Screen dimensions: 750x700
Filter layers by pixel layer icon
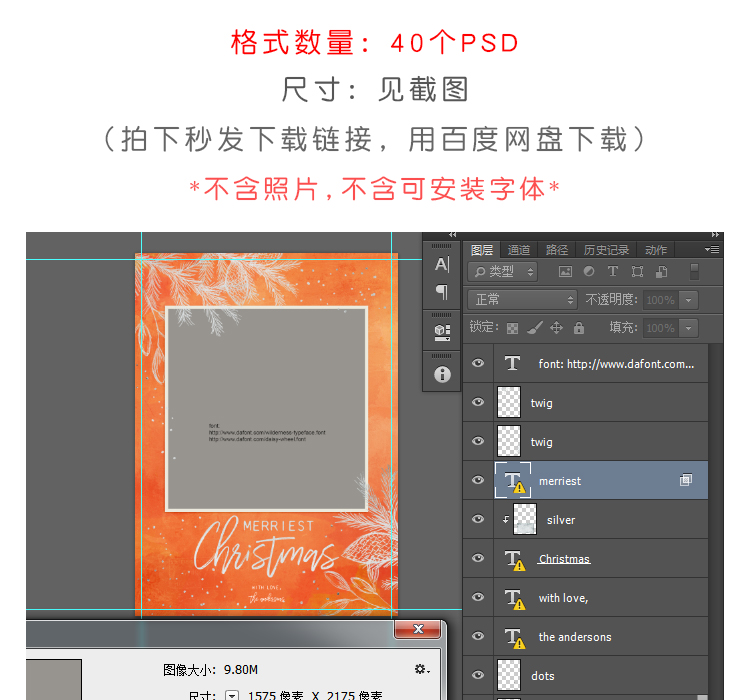point(565,271)
